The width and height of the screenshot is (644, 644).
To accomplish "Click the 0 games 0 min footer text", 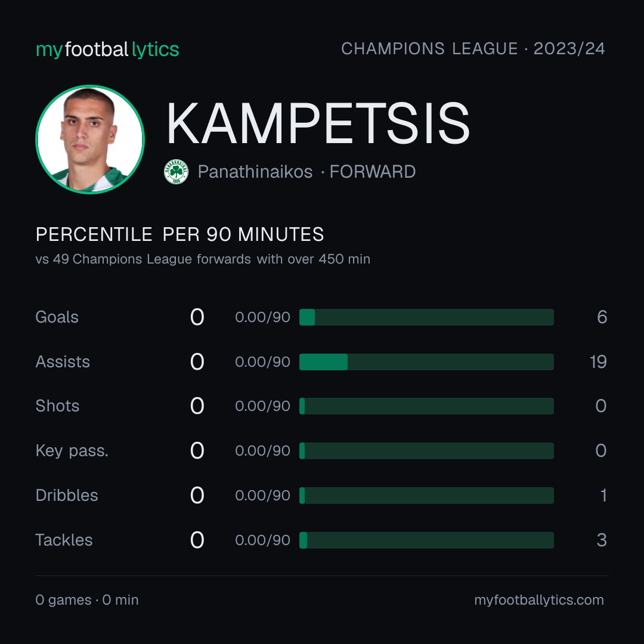I will click(87, 600).
